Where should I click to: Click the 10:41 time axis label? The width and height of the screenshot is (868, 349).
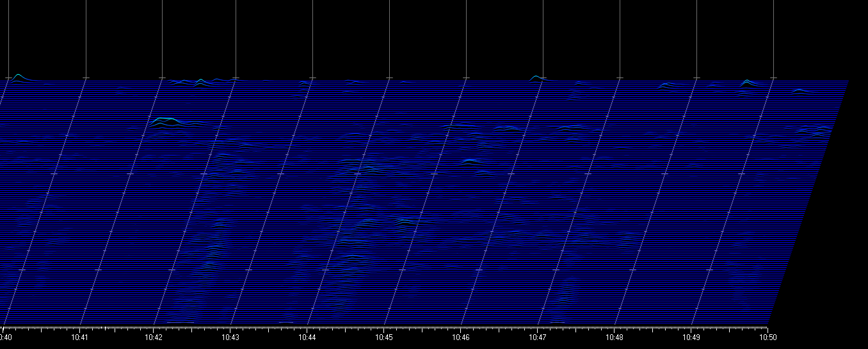[x=79, y=337]
